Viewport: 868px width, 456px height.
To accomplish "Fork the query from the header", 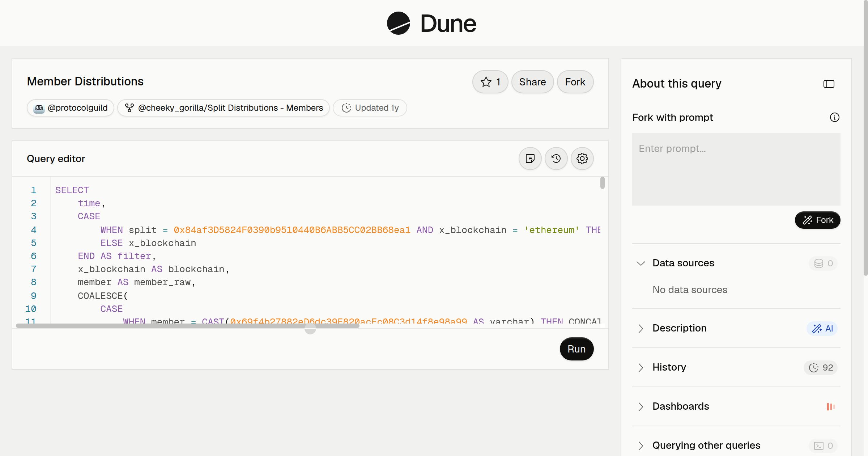I will pos(575,82).
